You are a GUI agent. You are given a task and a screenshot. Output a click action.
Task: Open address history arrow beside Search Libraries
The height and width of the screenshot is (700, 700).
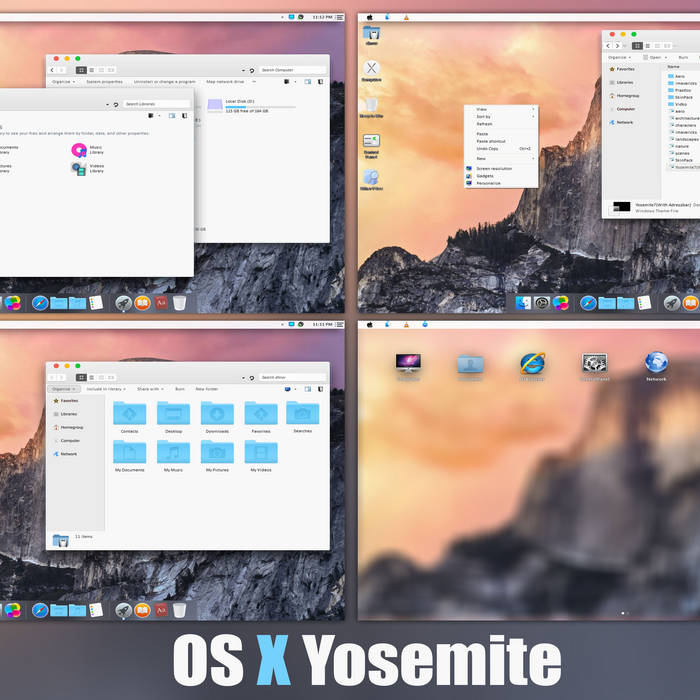pyautogui.click(x=108, y=104)
